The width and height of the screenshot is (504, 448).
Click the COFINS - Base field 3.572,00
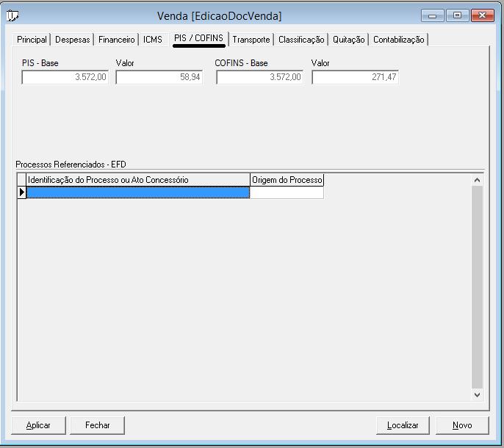[x=260, y=77]
